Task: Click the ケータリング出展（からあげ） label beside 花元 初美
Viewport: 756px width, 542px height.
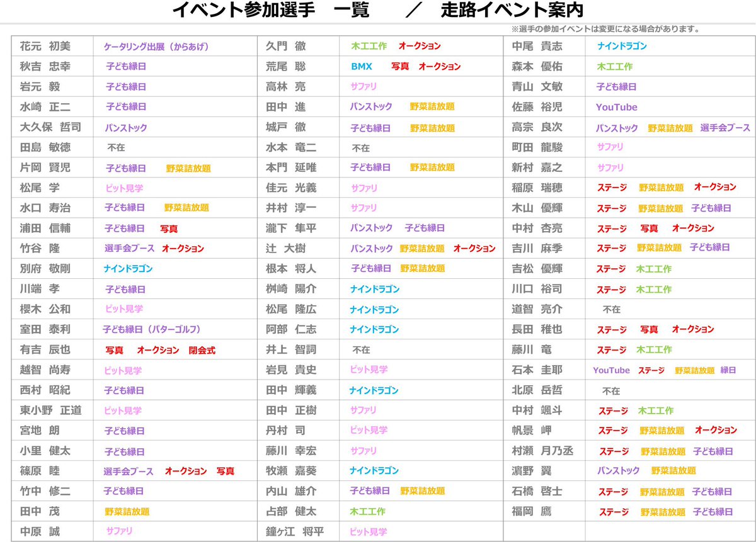Action: point(156,47)
